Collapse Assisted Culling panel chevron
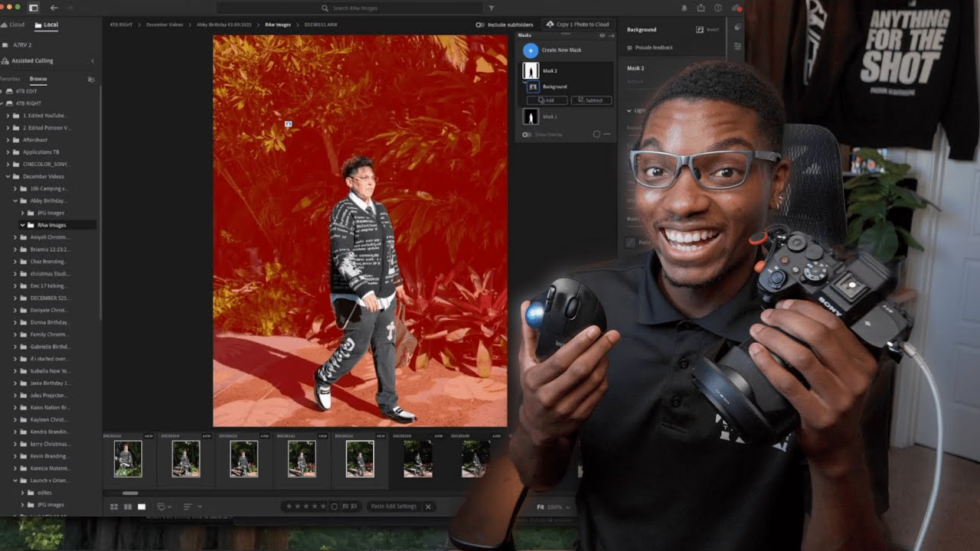 point(93,60)
